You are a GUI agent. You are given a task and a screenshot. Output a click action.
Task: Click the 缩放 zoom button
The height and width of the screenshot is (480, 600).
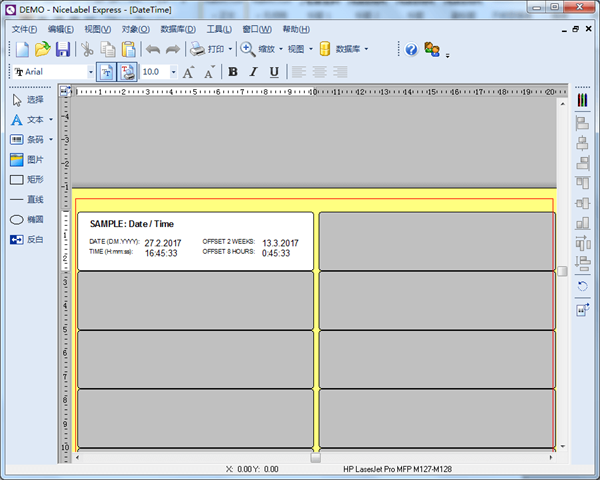tap(258, 49)
